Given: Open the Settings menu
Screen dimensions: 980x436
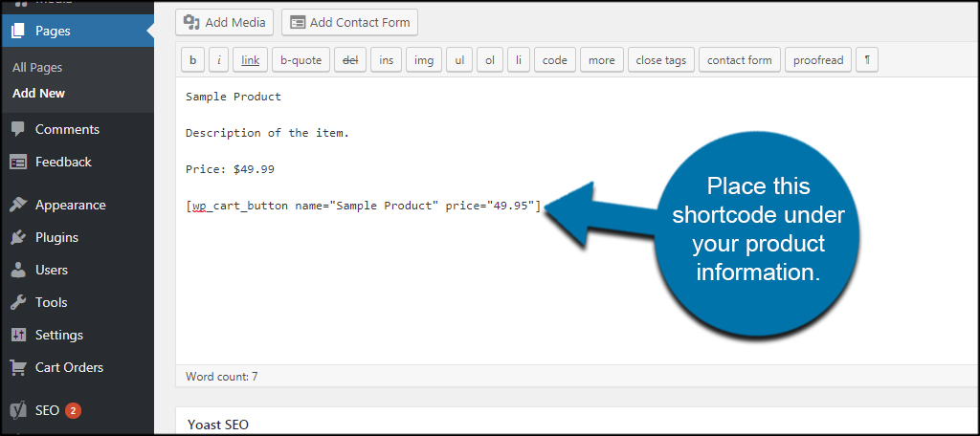Looking at the screenshot, I should click(58, 335).
